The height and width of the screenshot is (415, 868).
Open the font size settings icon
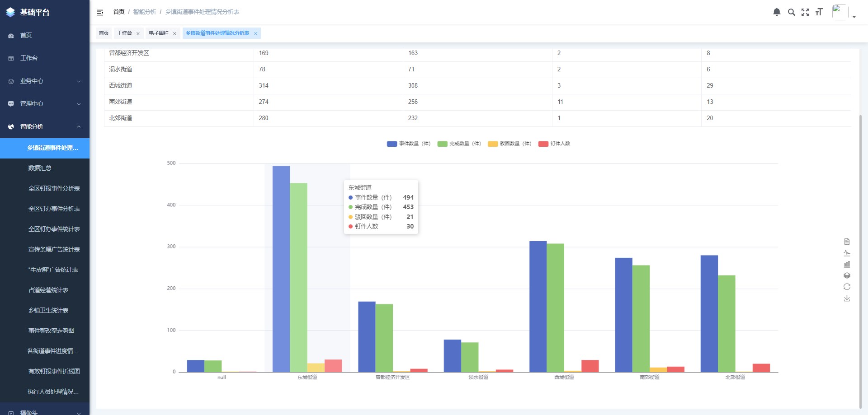pos(819,12)
